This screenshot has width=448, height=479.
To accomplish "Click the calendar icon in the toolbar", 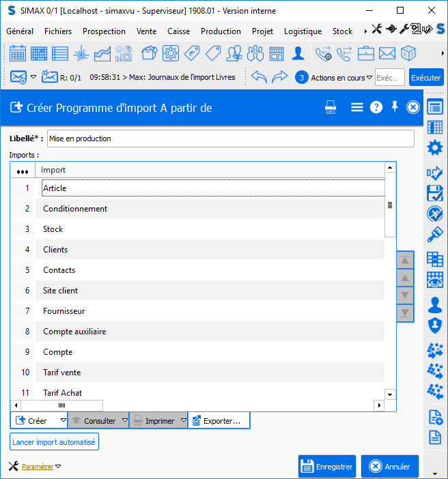I will point(18,53).
